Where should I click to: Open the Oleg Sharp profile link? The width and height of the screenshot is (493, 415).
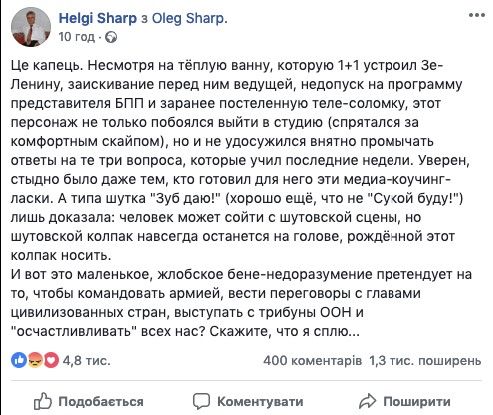pyautogui.click(x=190, y=18)
